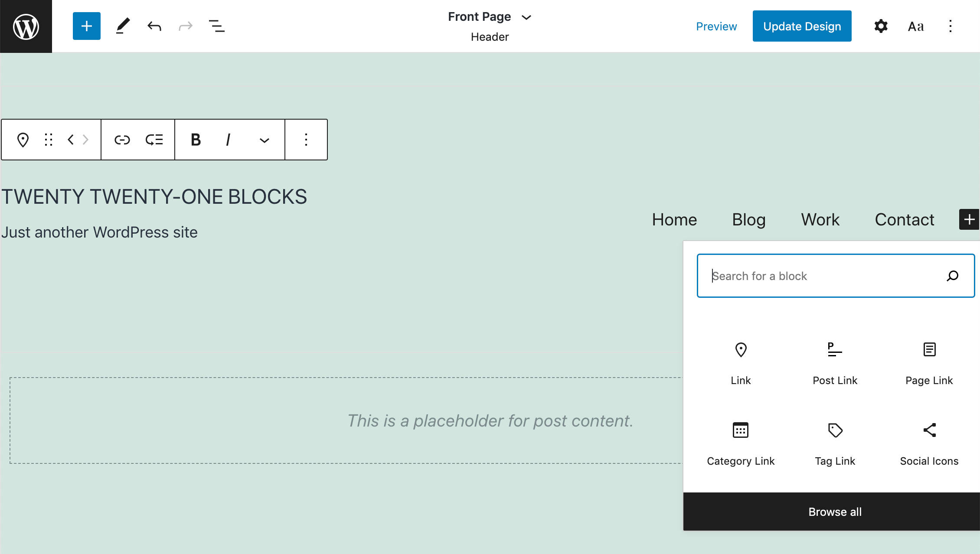Click Preview button to preview site
This screenshot has height=554, width=980.
point(715,26)
